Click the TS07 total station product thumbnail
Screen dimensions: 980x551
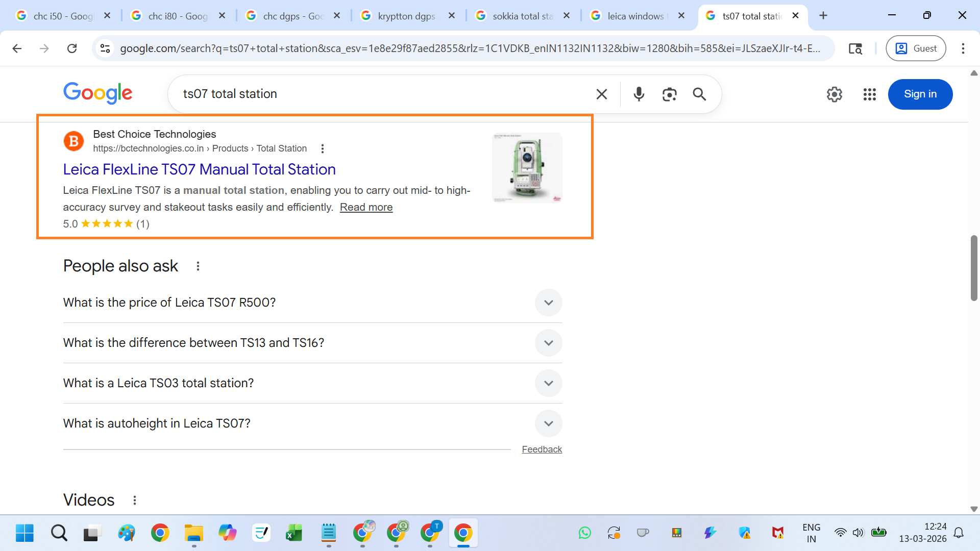527,168
